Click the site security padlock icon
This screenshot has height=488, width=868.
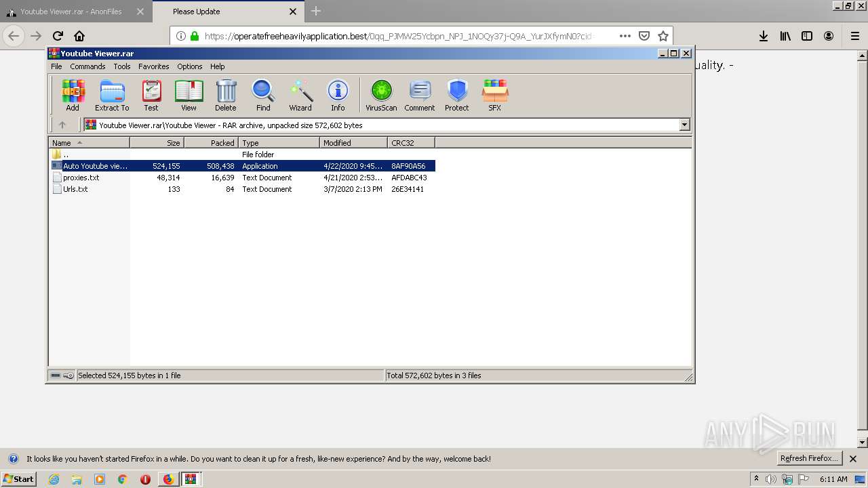click(195, 36)
